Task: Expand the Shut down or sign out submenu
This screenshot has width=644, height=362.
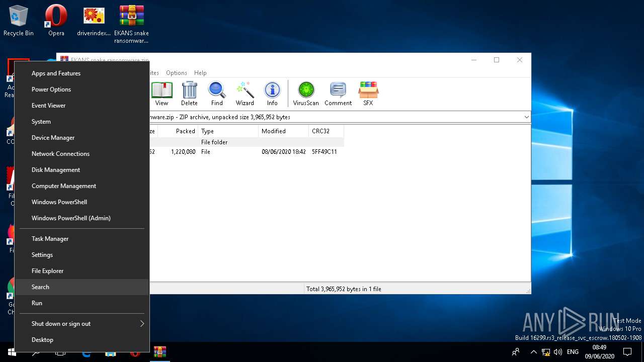Action: (82, 324)
